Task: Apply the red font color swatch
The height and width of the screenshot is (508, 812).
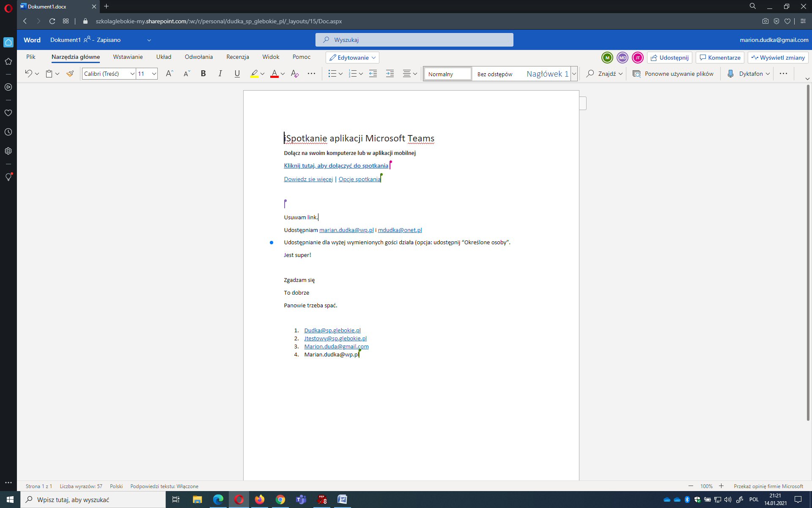Action: point(274,74)
